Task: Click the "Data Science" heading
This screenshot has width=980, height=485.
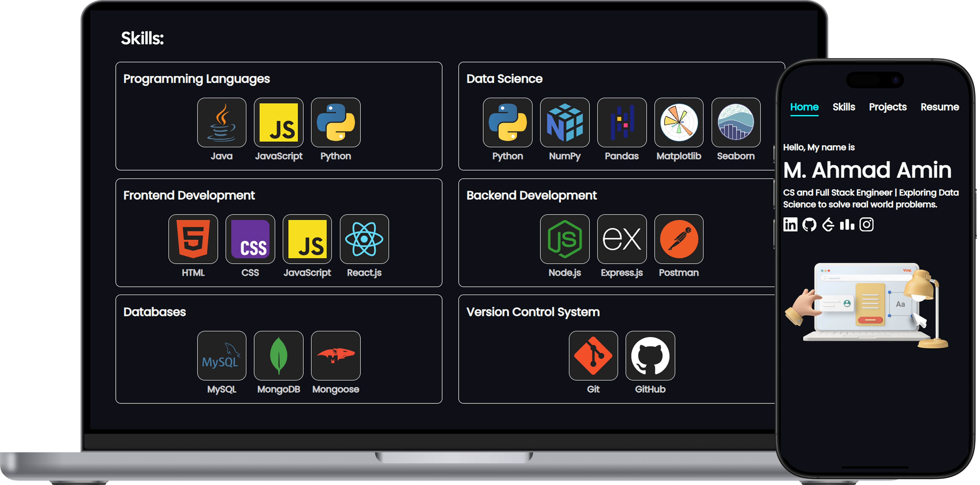Action: click(x=505, y=79)
